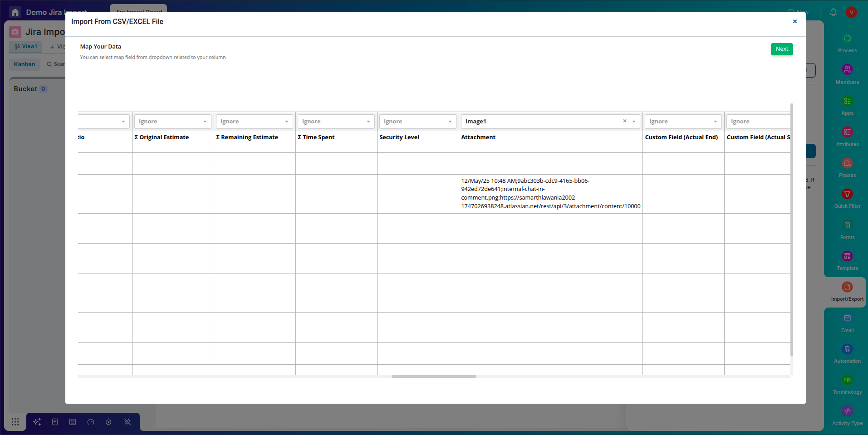The image size is (868, 435).
Task: Open the Members sidebar icon
Action: point(847,69)
